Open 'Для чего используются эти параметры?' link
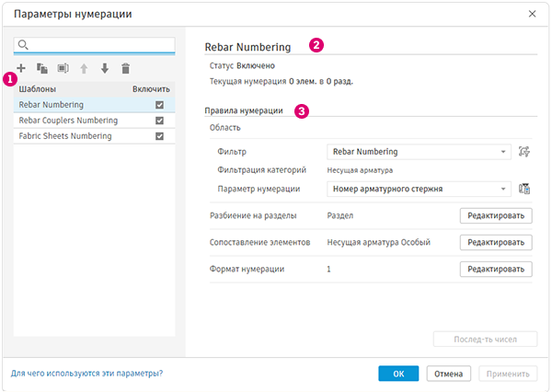552x392 pixels. (86, 373)
